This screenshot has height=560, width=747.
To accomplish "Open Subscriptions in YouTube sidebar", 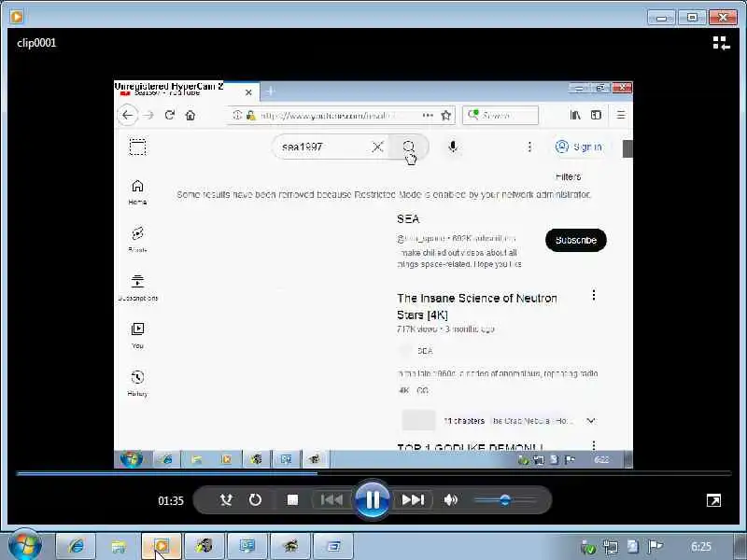I will (137, 287).
